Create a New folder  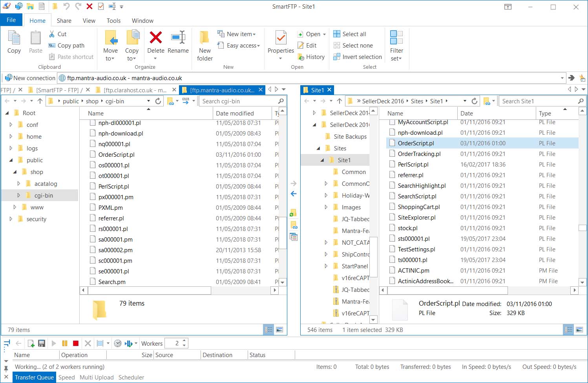point(205,46)
